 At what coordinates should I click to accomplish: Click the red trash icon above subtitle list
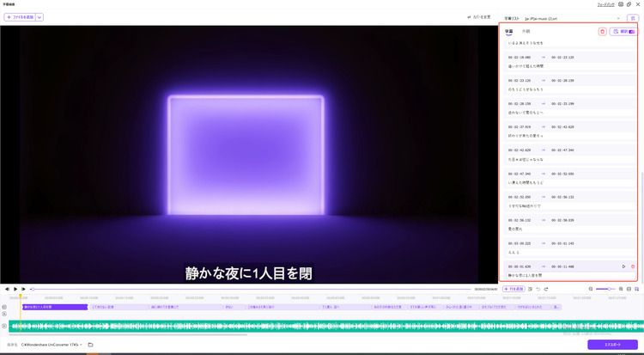click(x=602, y=32)
